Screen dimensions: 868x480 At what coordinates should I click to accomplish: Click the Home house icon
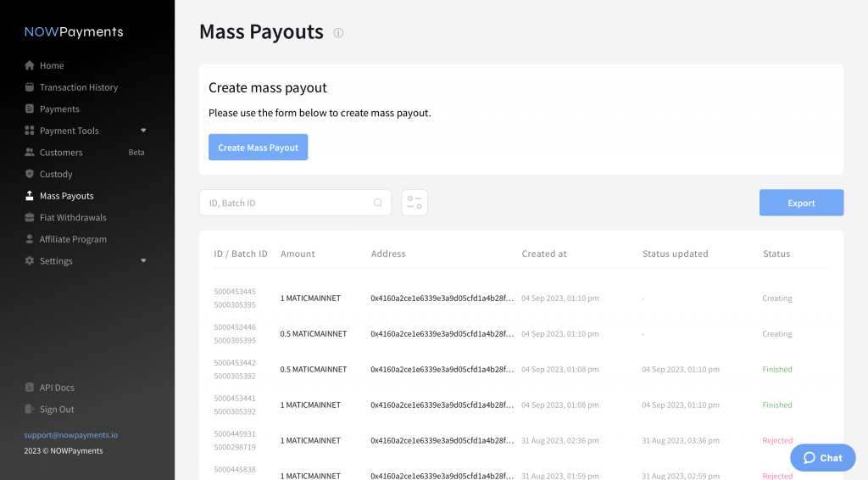click(x=30, y=65)
